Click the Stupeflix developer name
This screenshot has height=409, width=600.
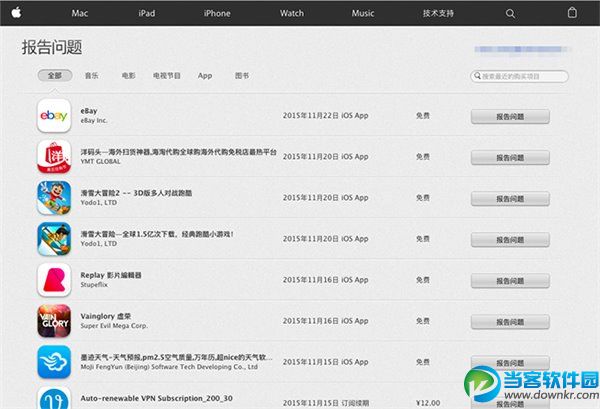click(x=94, y=285)
